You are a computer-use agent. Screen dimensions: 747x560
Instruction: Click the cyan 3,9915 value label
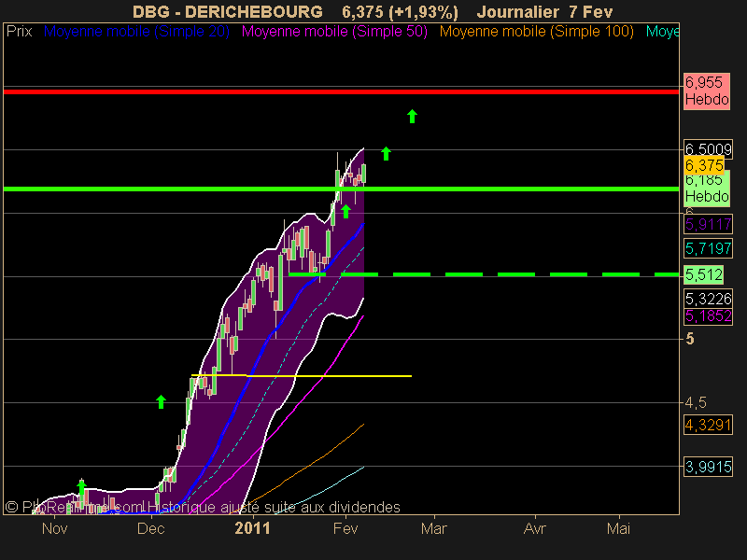708,467
